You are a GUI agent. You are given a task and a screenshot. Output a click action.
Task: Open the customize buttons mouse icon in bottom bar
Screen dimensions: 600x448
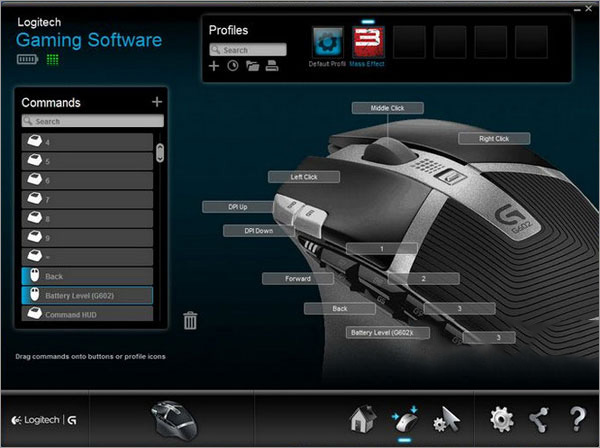pos(405,419)
